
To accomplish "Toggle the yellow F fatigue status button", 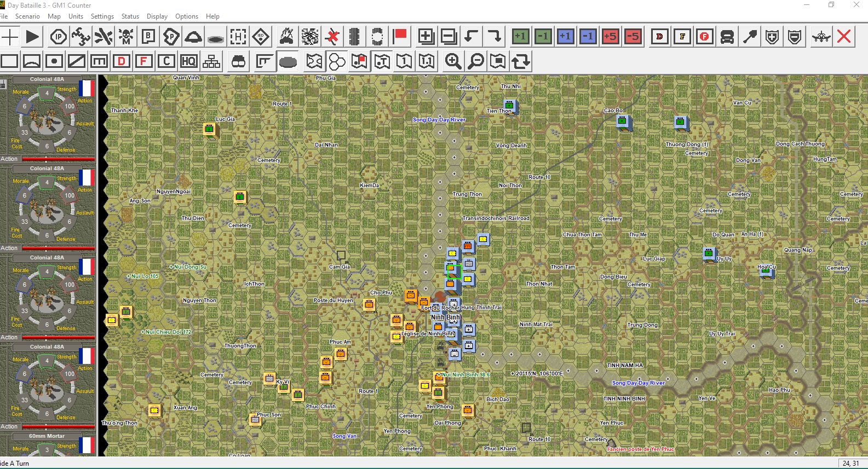I will tap(682, 37).
